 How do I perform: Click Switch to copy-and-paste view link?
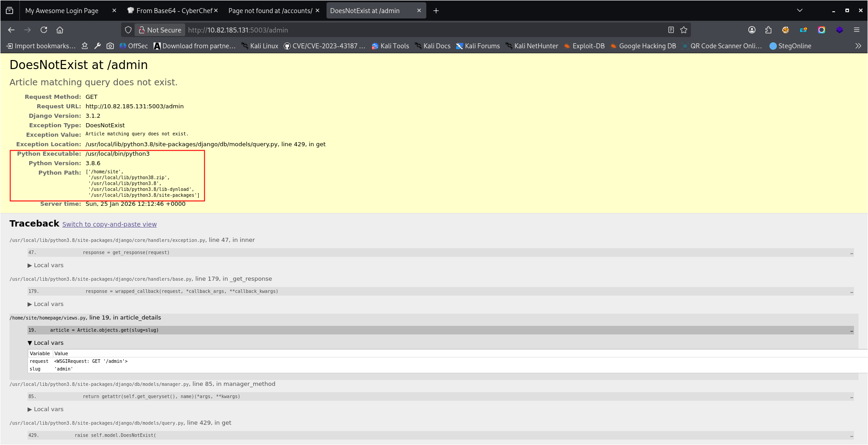click(x=109, y=224)
